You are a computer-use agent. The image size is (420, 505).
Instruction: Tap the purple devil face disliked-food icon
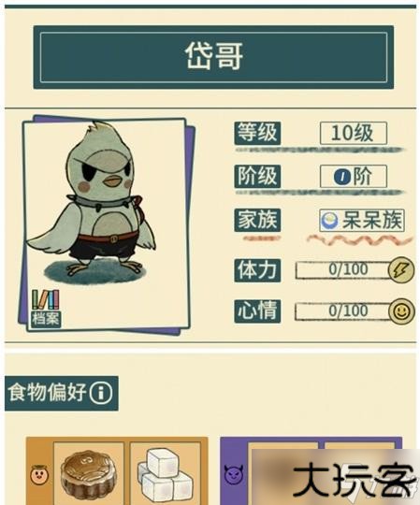click(x=234, y=474)
